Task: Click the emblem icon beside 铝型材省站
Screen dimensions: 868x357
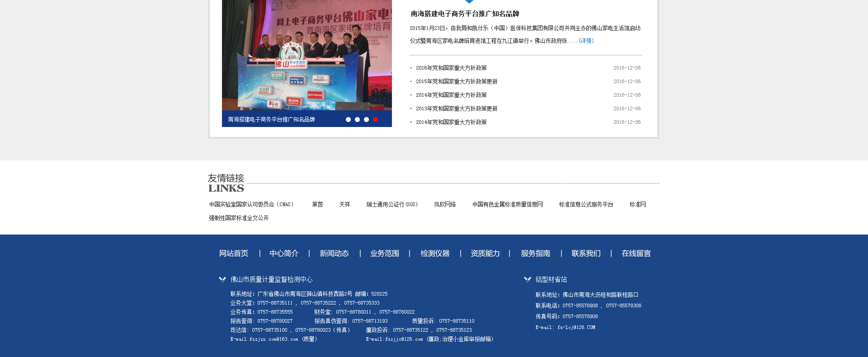Action: point(527,280)
